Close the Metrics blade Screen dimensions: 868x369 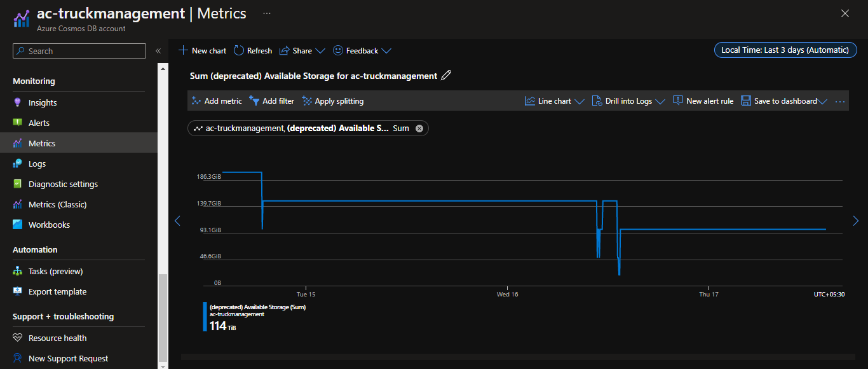[x=845, y=13]
